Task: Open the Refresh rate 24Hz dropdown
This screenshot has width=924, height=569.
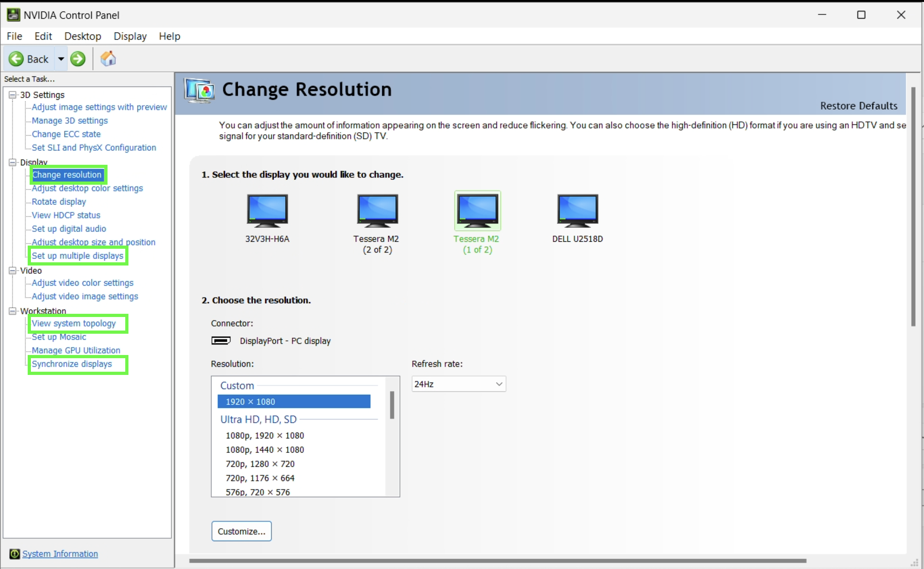Action: coord(458,384)
